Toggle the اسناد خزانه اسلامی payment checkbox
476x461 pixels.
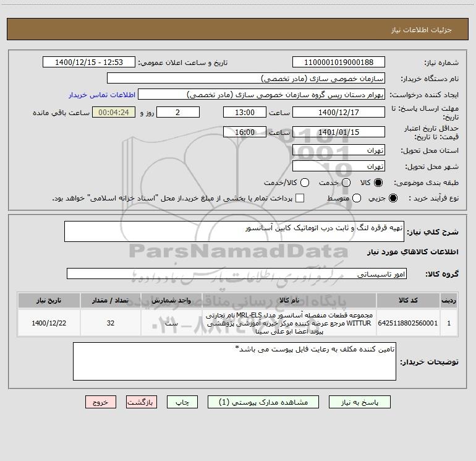(300, 198)
